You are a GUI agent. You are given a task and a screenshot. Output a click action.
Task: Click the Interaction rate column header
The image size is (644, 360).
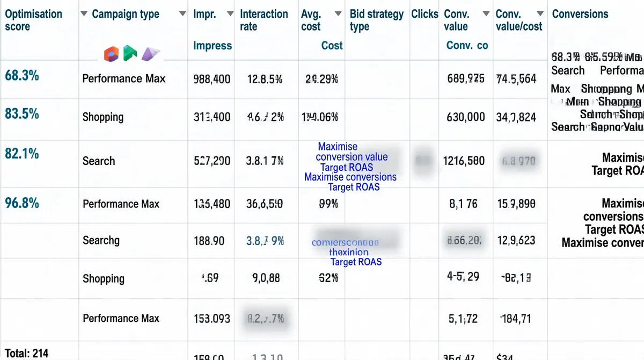click(264, 20)
